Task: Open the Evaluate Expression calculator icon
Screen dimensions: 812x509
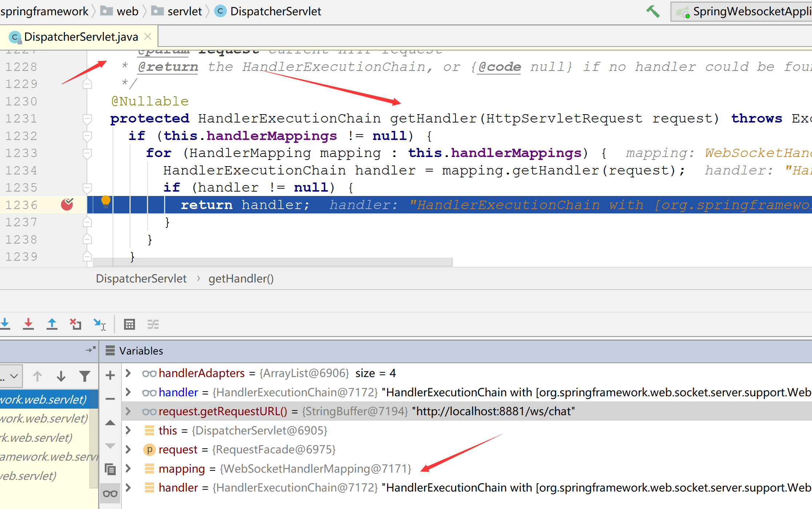Action: pyautogui.click(x=129, y=324)
